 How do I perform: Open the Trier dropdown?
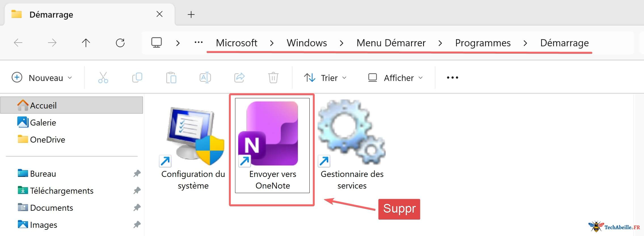[325, 77]
